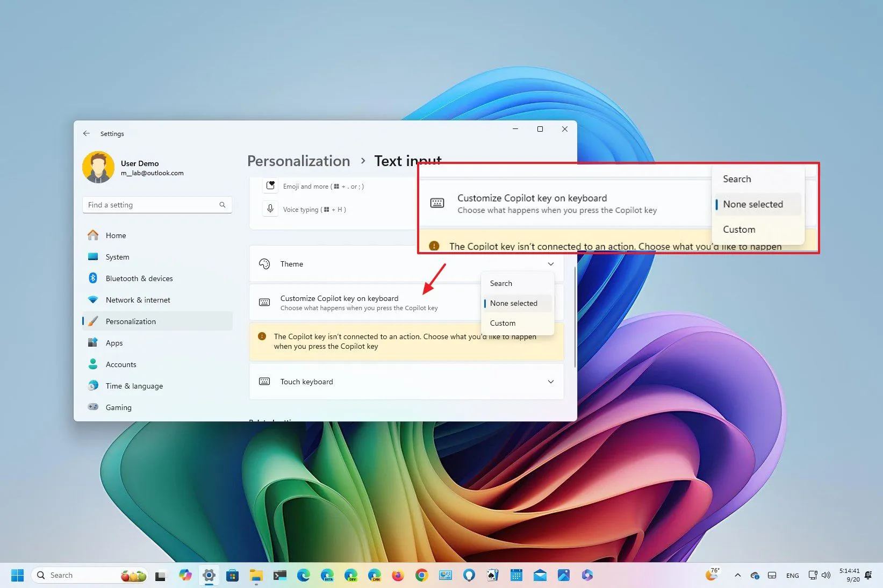Click the Find a setting search box
Image resolution: width=883 pixels, height=588 pixels.
coord(157,205)
